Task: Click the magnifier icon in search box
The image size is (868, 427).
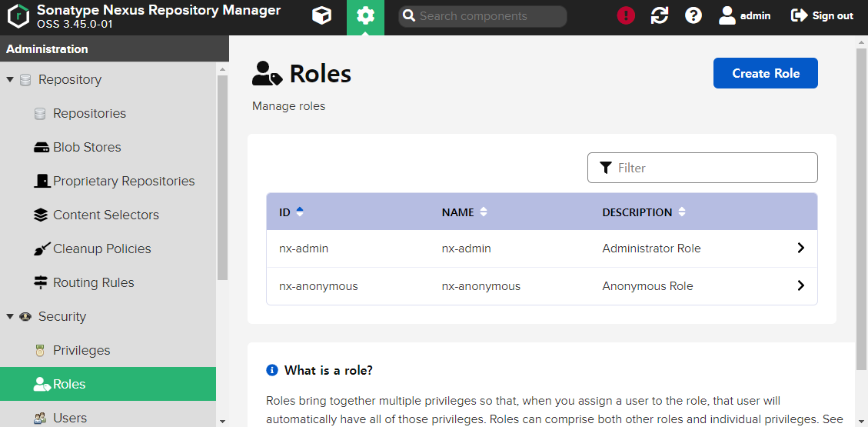Action: (408, 16)
